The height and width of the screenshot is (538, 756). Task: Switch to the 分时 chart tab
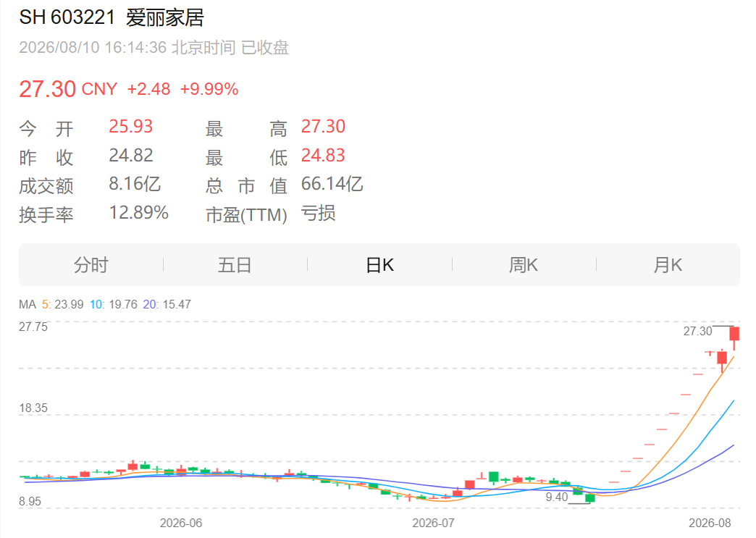pyautogui.click(x=91, y=265)
